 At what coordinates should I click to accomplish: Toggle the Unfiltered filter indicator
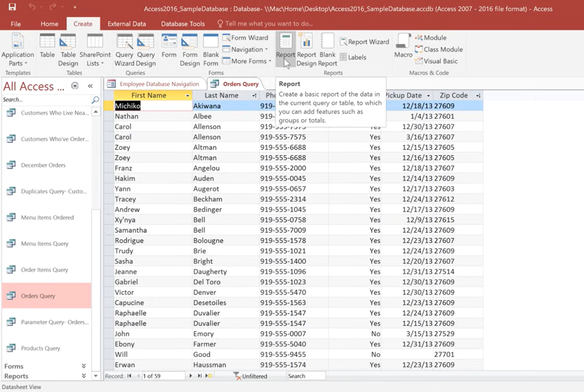pyautogui.click(x=250, y=376)
